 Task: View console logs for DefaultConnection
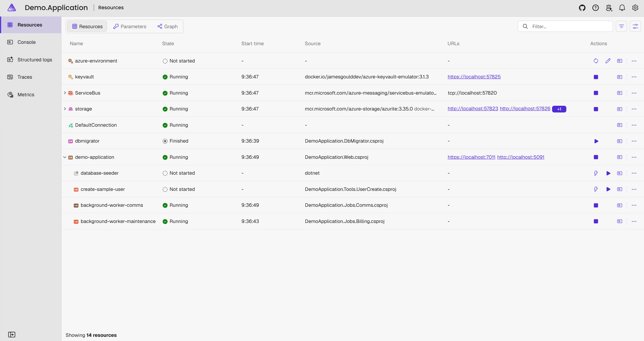(620, 125)
